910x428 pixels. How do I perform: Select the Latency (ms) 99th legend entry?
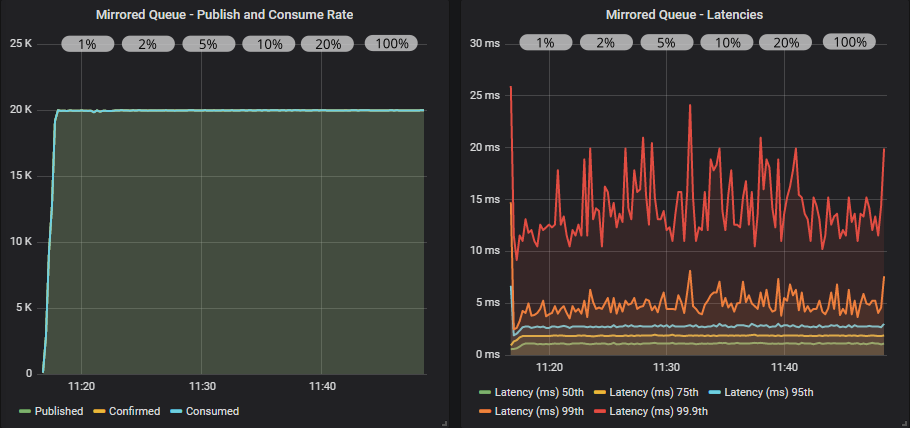[537, 411]
